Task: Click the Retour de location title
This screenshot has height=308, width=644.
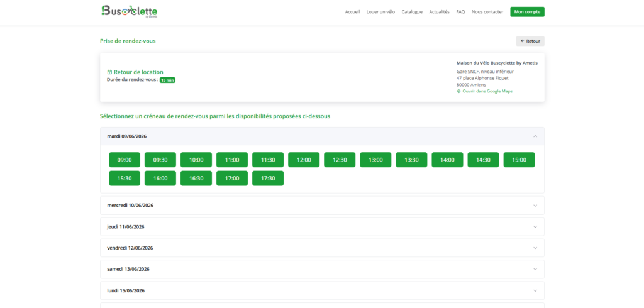Action: 138,72
